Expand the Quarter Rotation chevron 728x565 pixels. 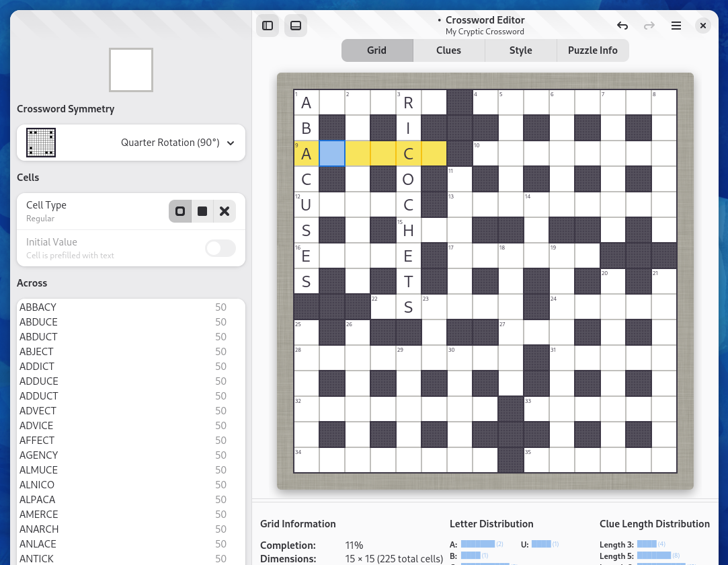(231, 143)
